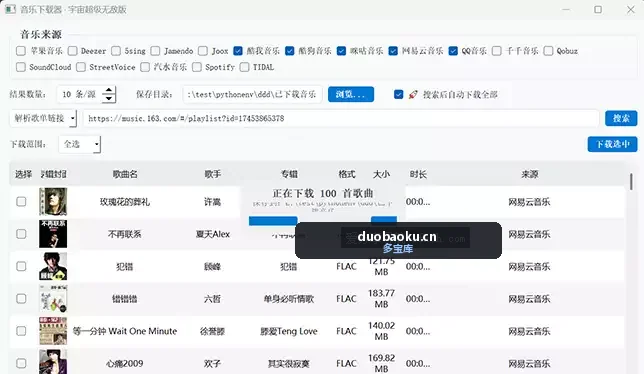Click the 下载选中 button
644x374 pixels.
(x=612, y=144)
